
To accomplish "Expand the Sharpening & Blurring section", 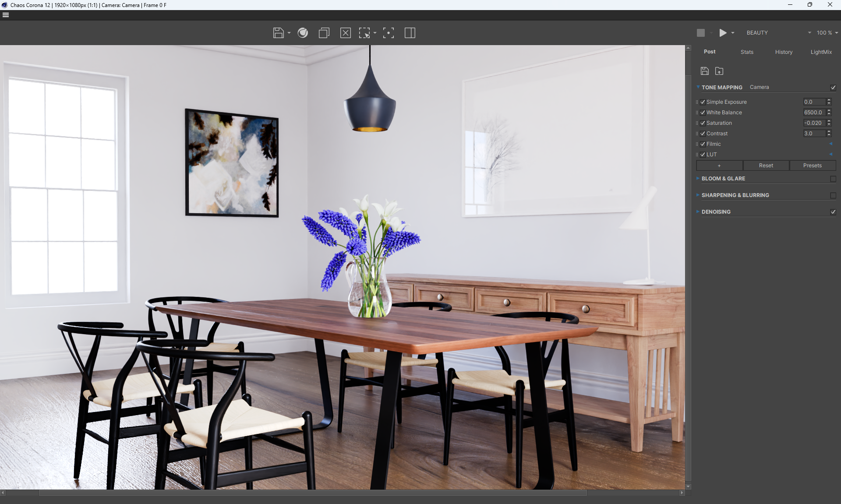I will tap(735, 195).
